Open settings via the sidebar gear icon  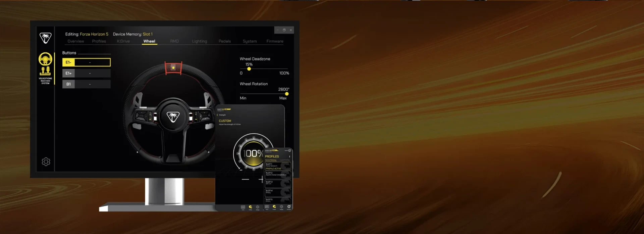click(x=46, y=162)
